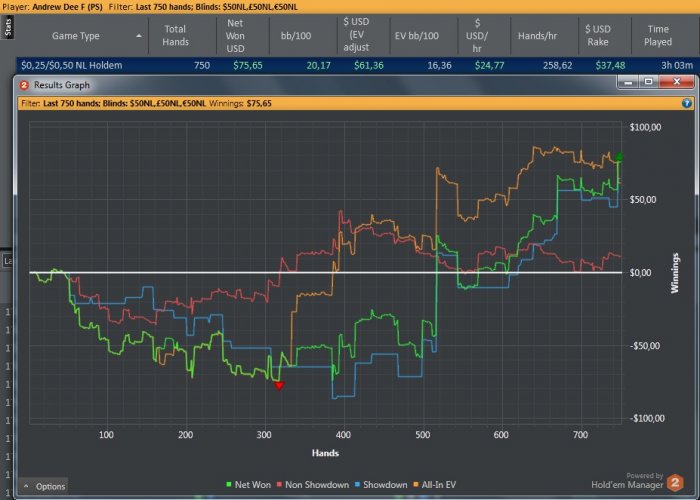Viewport: 700px width, 500px height.
Task: Sort by Total Hands column header
Action: 175,35
